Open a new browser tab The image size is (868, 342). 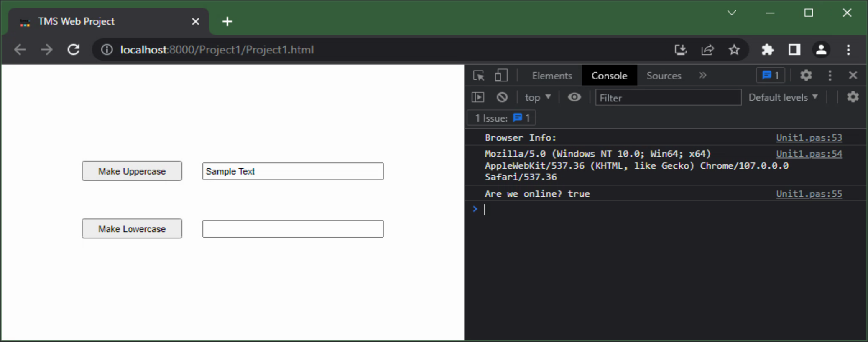(227, 21)
